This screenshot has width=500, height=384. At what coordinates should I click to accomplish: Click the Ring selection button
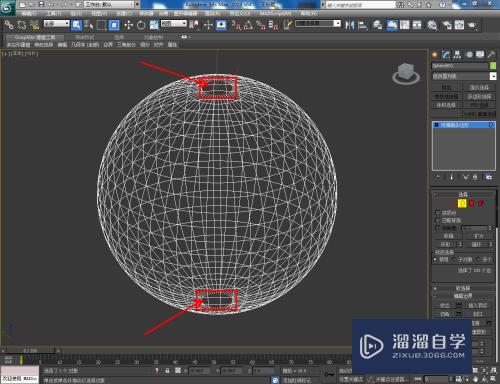click(445, 244)
